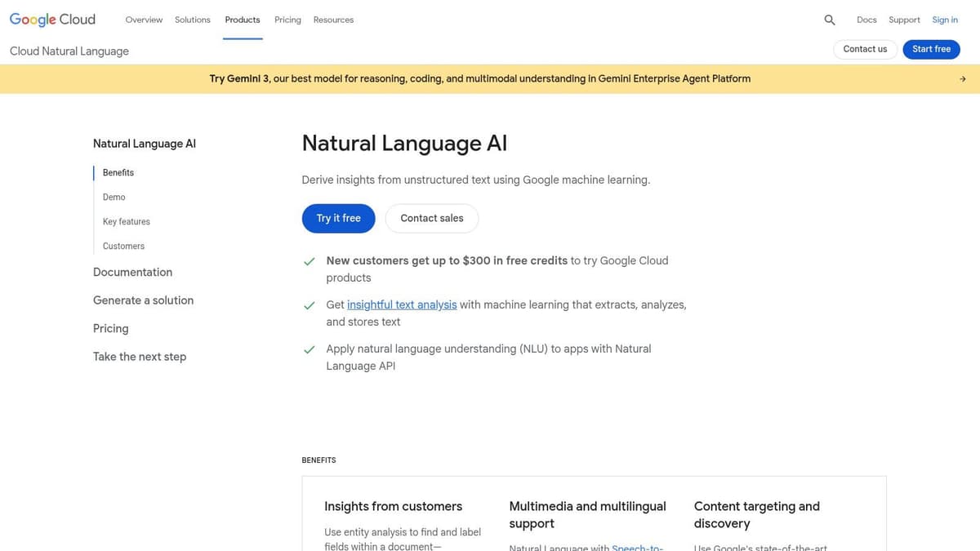Open Generate a solution in sidebar

[x=143, y=300]
